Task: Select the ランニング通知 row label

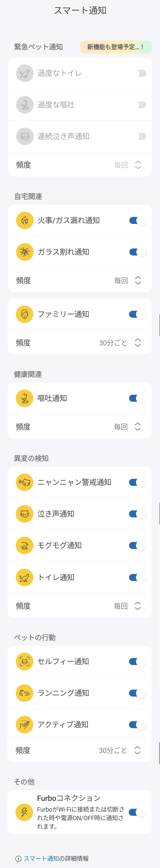Action: coord(63,693)
